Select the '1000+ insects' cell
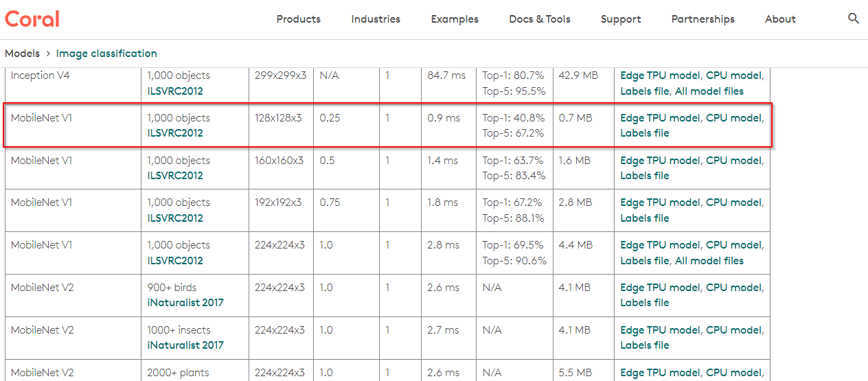868x381 pixels. pos(179,330)
